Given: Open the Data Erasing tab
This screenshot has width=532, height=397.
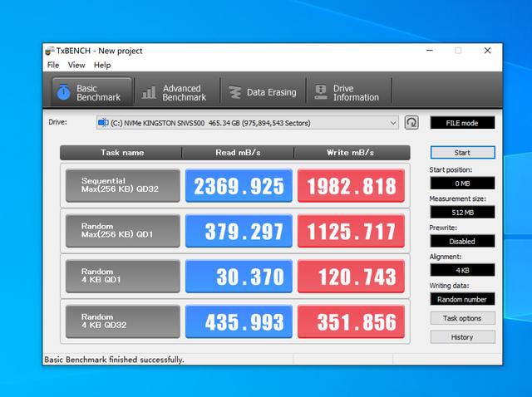Looking at the screenshot, I should coord(263,92).
